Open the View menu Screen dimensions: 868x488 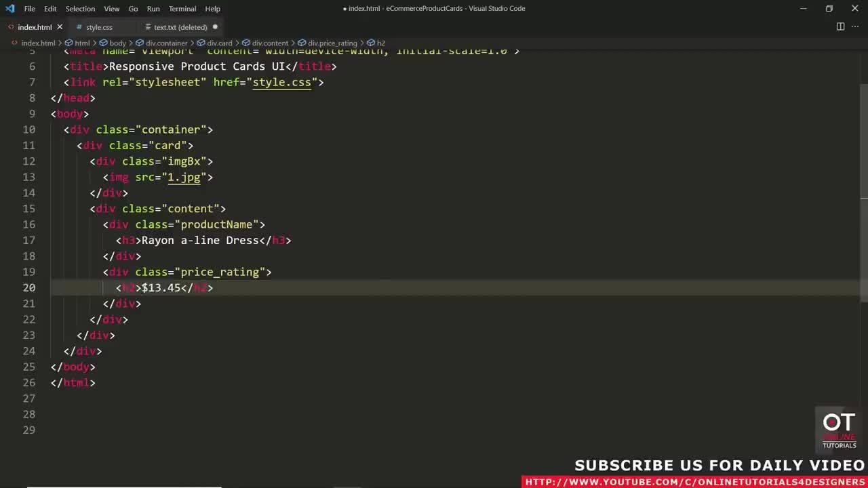click(x=112, y=9)
